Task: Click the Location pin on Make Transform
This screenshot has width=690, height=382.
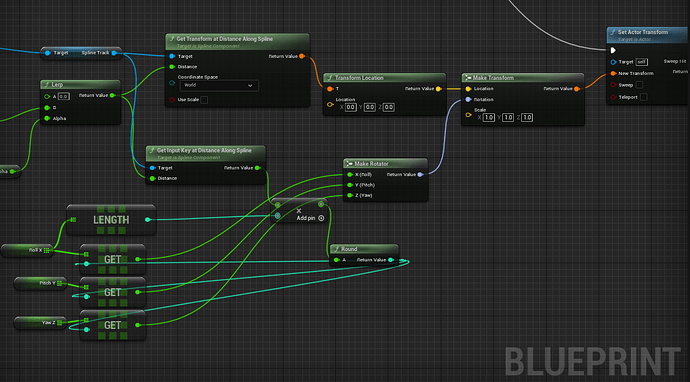Action: (468, 89)
